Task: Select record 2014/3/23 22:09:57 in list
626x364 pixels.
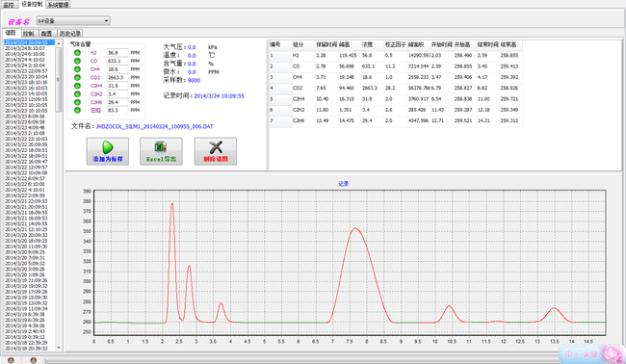Action: (30, 70)
